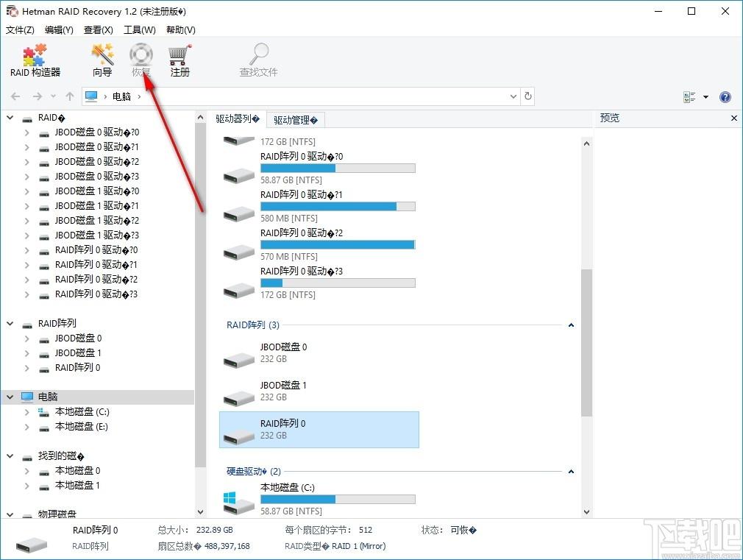Click the tree panel scroll up arrow
This screenshot has width=743, height=560.
[200, 117]
